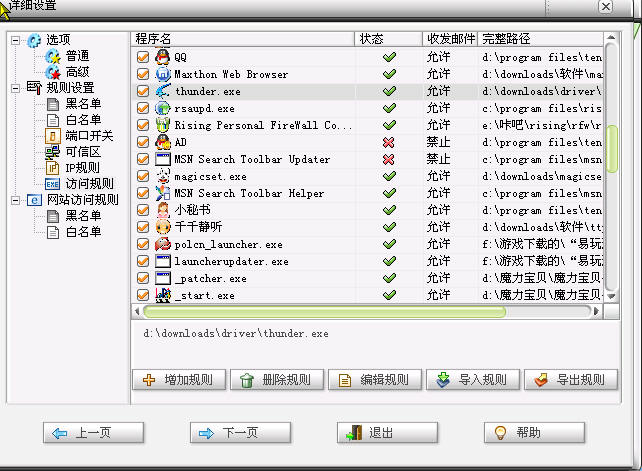642x471 pixels.
Task: Toggle the 小秘书 rule checkbox
Action: (143, 210)
